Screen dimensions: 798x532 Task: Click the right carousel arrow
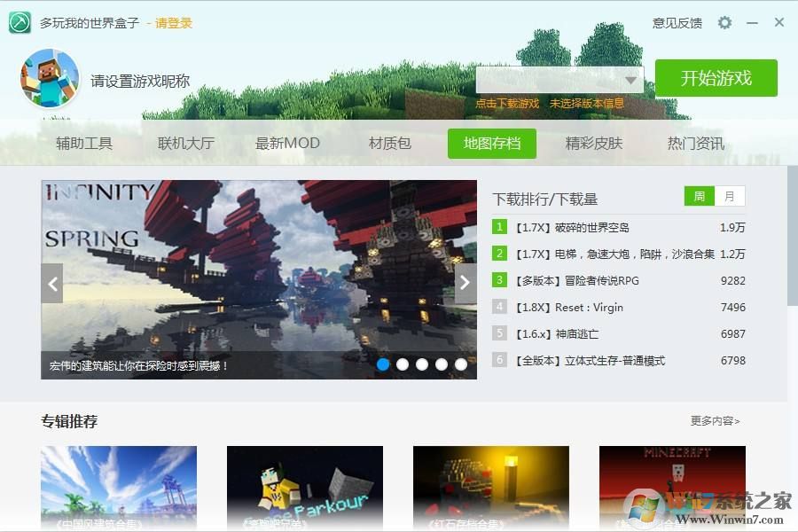[465, 284]
